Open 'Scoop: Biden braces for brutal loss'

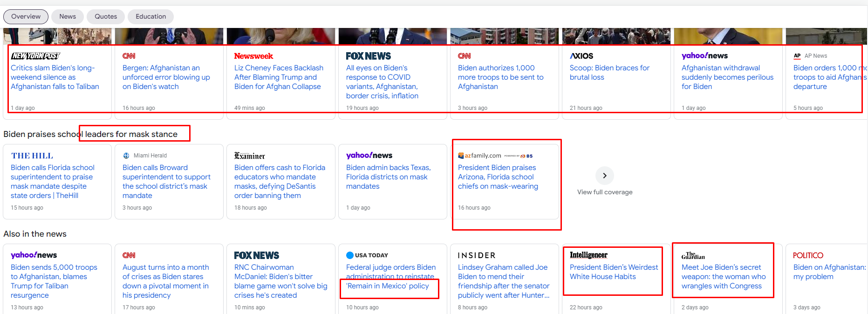click(609, 73)
